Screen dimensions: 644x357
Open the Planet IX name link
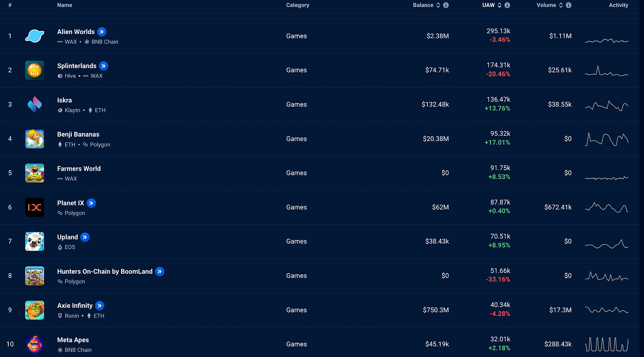tap(70, 203)
